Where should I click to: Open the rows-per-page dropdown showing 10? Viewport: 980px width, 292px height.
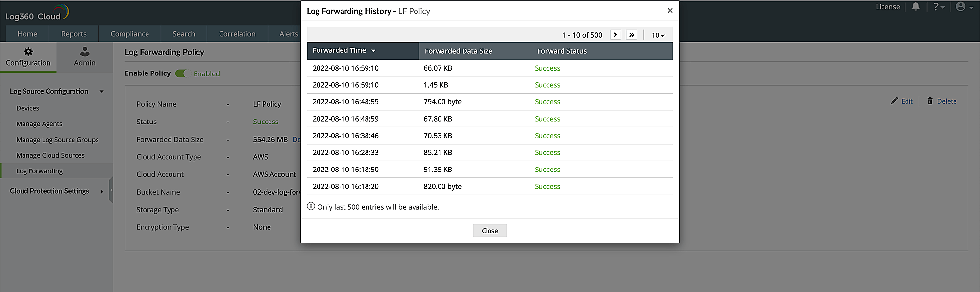[x=658, y=35]
